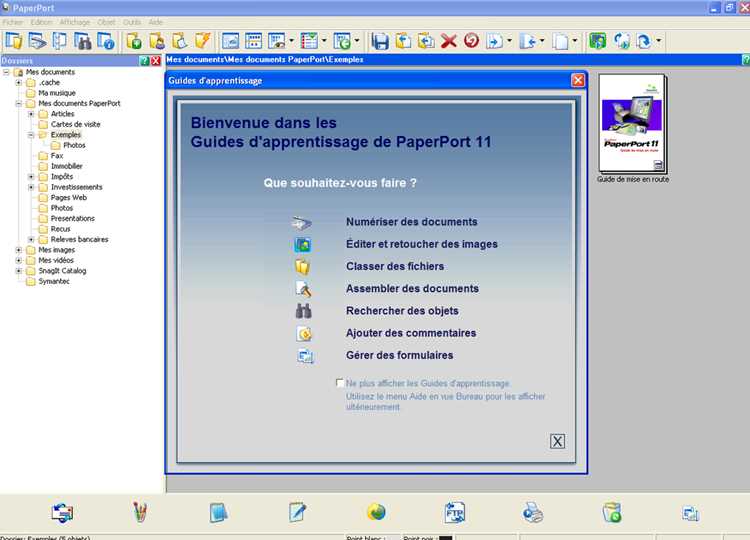
Task: Click the red circular undo toolbar icon
Action: [x=471, y=41]
